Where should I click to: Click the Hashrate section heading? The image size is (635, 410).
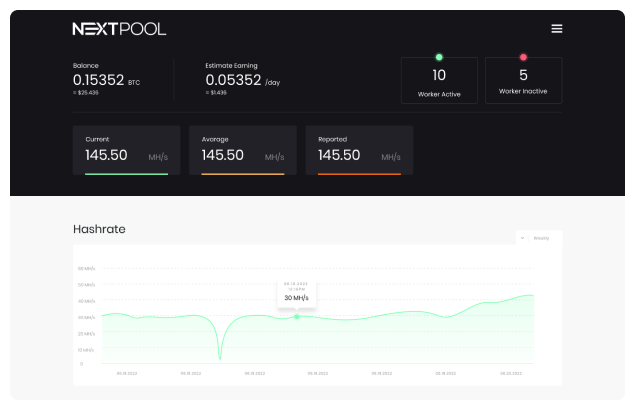click(99, 229)
